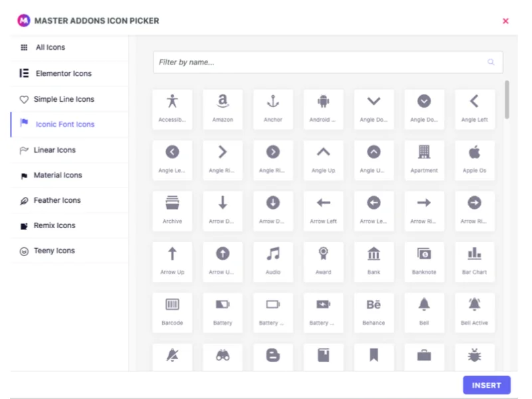Select Iconic Font Icons category

click(x=70, y=124)
